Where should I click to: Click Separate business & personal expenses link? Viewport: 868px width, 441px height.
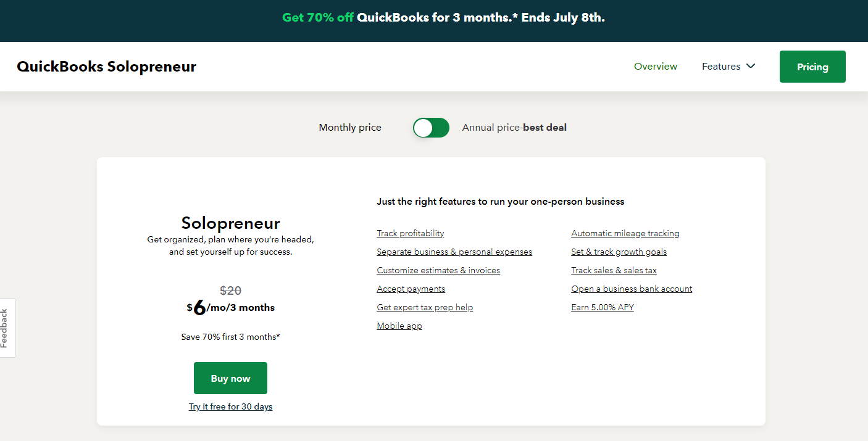(454, 252)
